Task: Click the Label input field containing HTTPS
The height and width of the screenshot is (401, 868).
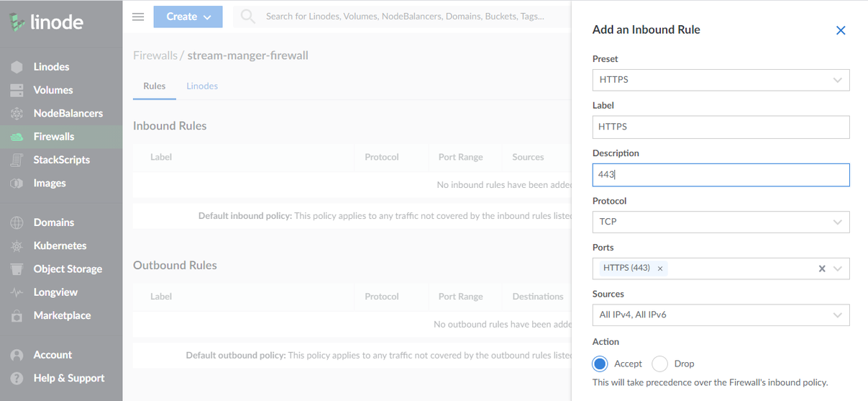Action: (721, 127)
